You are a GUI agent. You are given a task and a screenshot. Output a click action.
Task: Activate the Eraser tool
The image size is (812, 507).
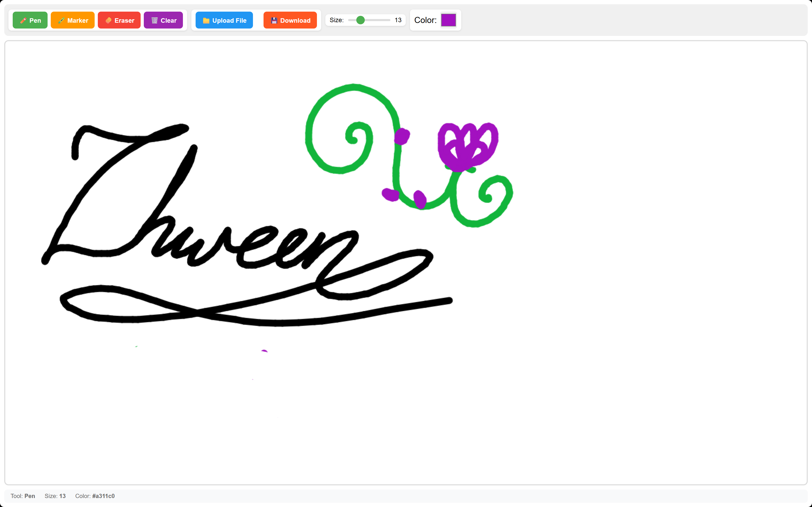pos(119,20)
